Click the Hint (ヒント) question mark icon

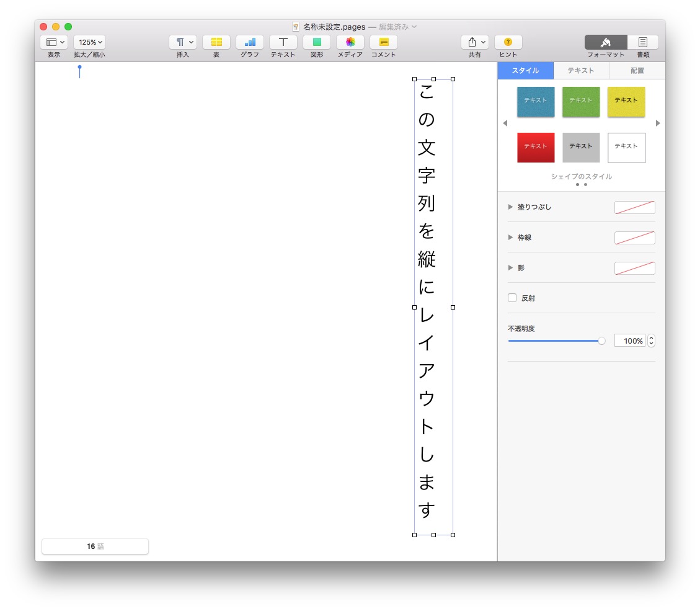508,42
